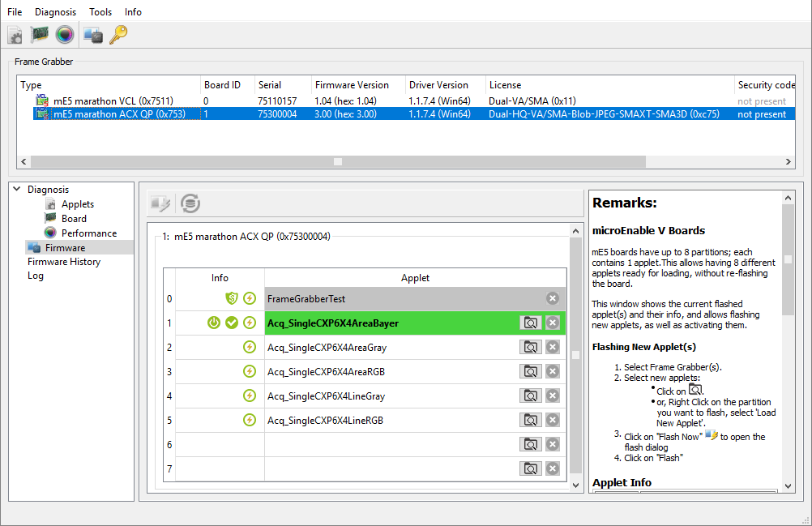Sort by the License column header

click(x=610, y=85)
